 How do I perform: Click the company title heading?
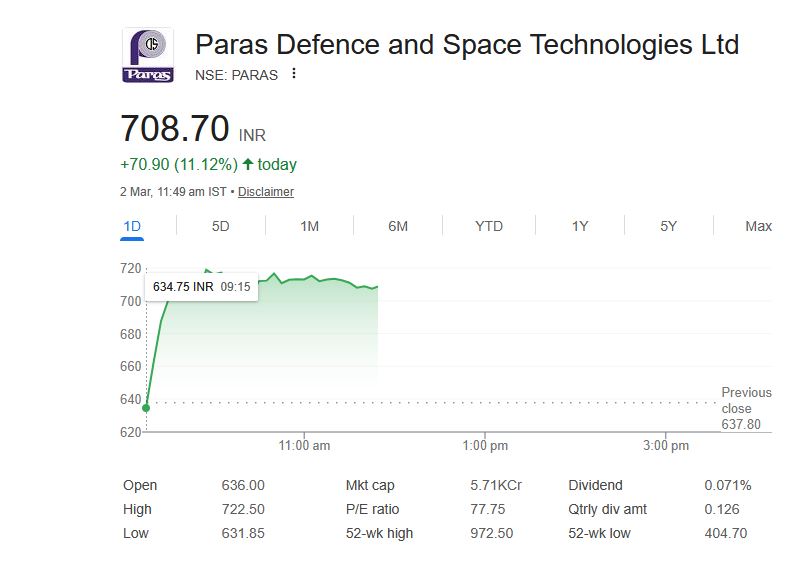[467, 45]
